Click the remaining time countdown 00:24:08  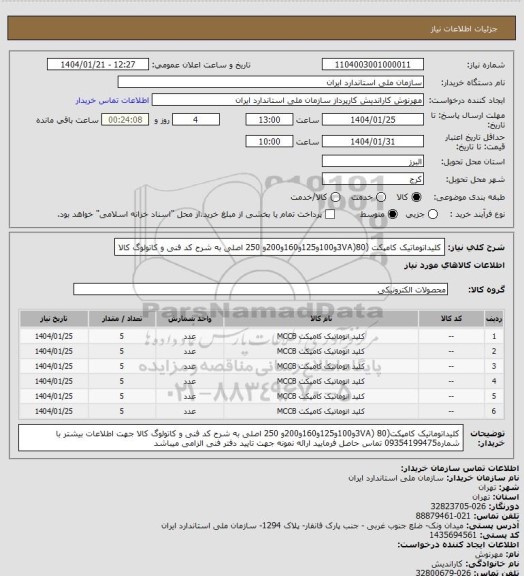pos(125,120)
